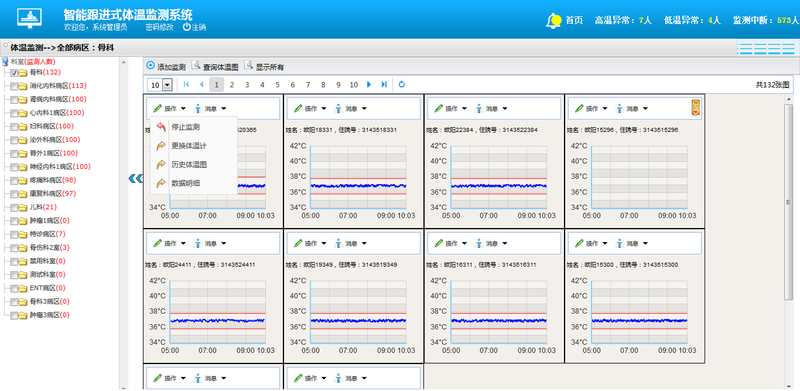Viewport: 800px width, 391px height.
Task: Jump to last page pager icon
Action: click(x=384, y=84)
